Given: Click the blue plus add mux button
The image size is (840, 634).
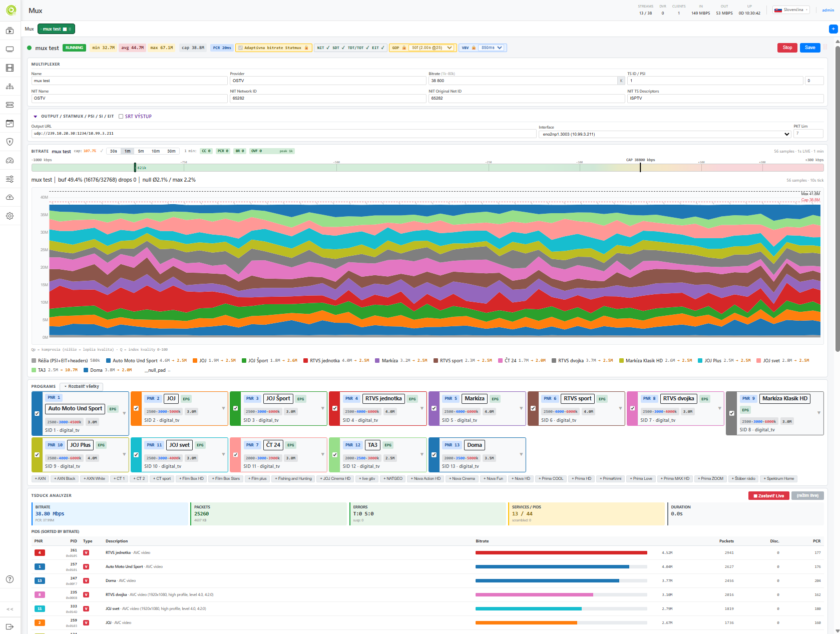Looking at the screenshot, I should (833, 29).
